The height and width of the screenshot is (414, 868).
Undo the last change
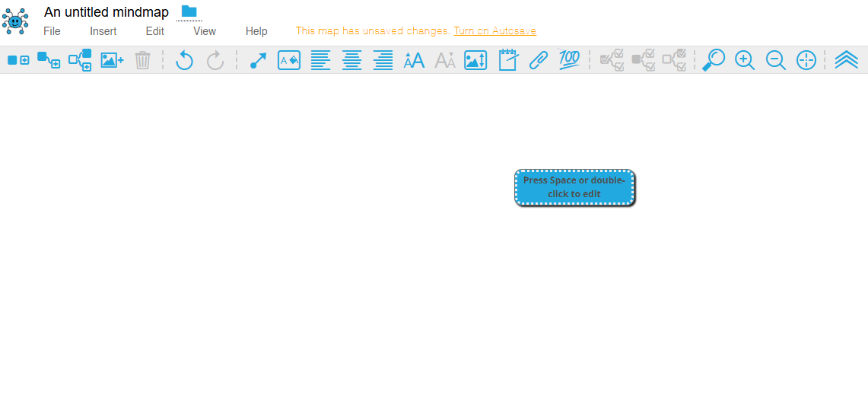(x=184, y=60)
